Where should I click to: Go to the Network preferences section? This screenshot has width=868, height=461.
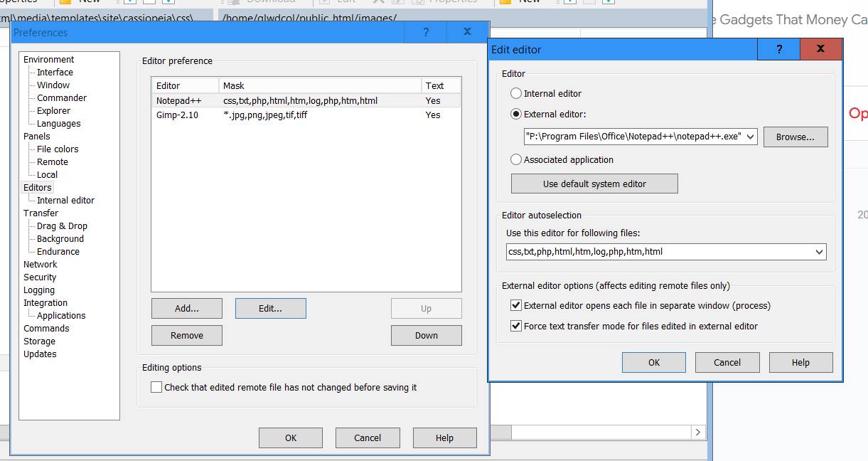tap(40, 264)
